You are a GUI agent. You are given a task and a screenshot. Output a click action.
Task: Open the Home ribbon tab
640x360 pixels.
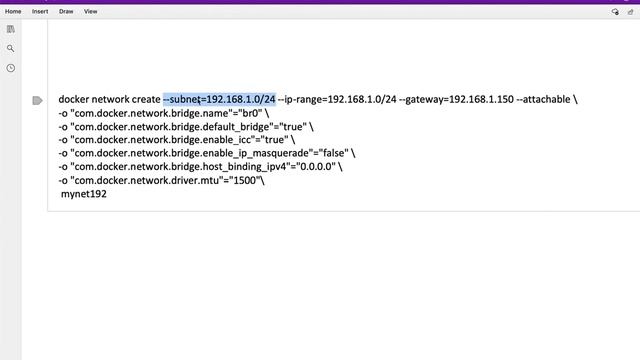(x=13, y=11)
